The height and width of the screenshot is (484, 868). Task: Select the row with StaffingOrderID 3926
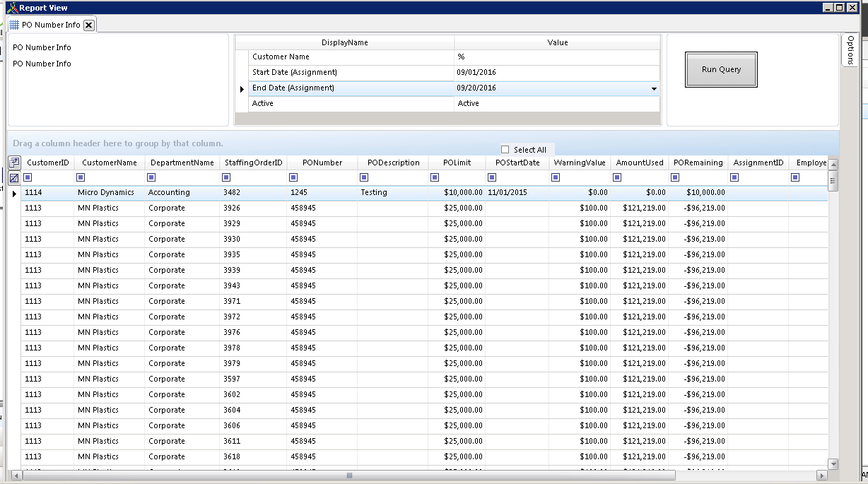tap(424, 208)
